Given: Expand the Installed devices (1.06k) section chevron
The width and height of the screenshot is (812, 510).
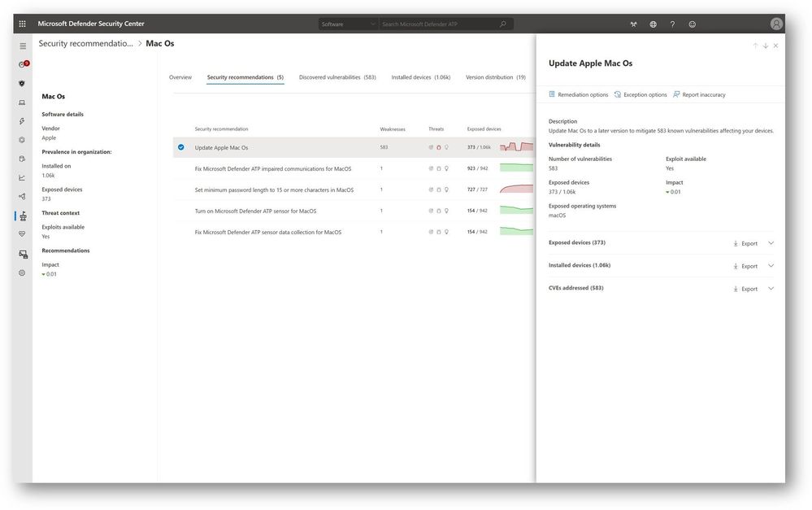Looking at the screenshot, I should tap(771, 266).
